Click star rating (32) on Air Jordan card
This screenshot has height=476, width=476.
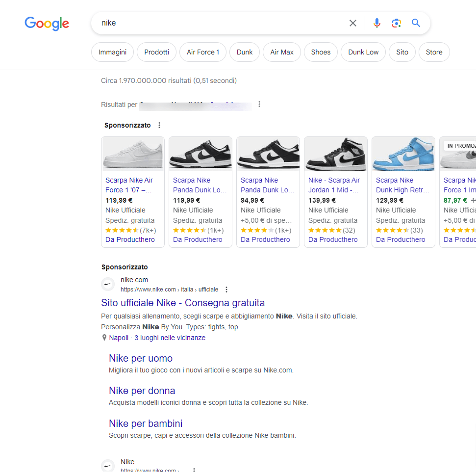pos(331,230)
